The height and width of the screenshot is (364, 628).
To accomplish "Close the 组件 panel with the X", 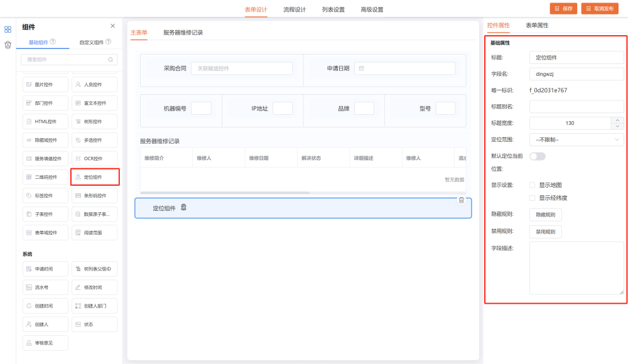I will click(112, 26).
